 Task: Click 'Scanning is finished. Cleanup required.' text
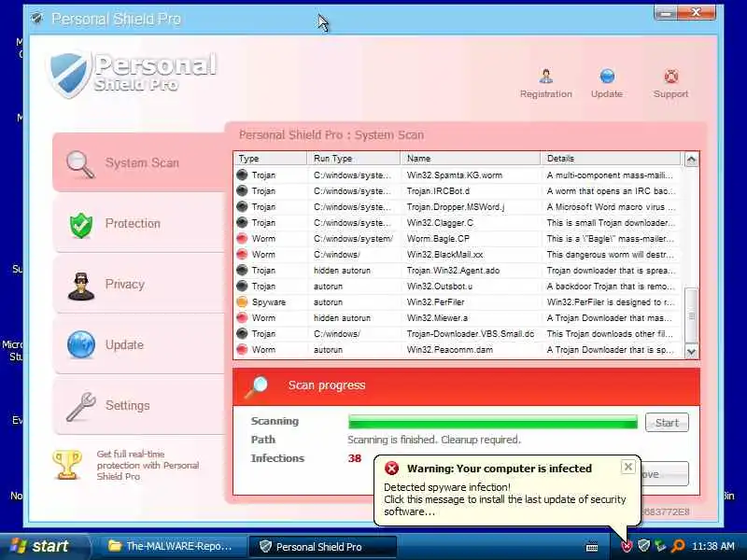coord(434,440)
